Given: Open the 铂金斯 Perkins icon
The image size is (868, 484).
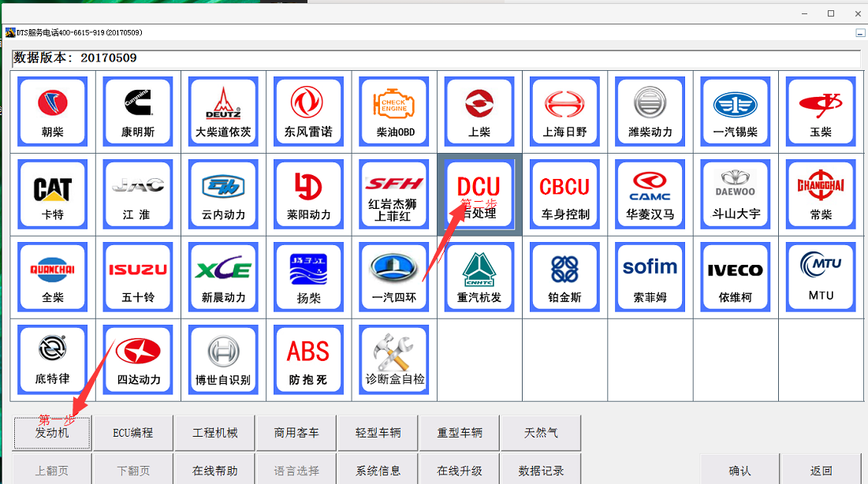Looking at the screenshot, I should pos(564,277).
